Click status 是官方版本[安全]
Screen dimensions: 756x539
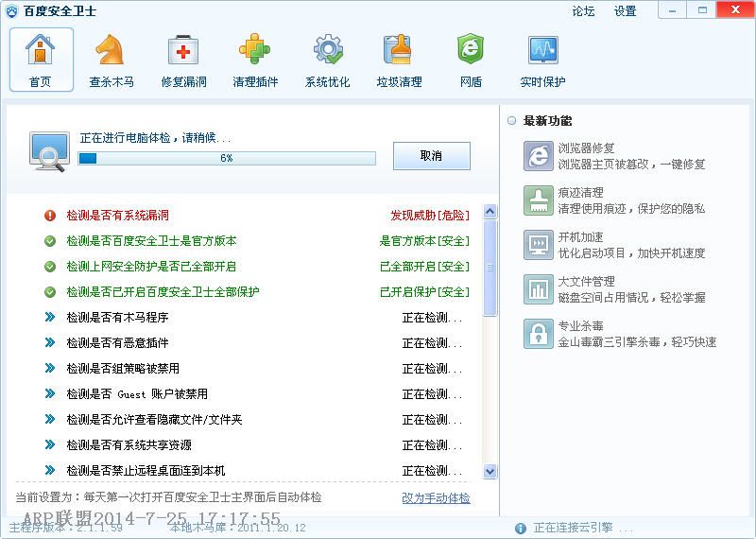pyautogui.click(x=424, y=241)
